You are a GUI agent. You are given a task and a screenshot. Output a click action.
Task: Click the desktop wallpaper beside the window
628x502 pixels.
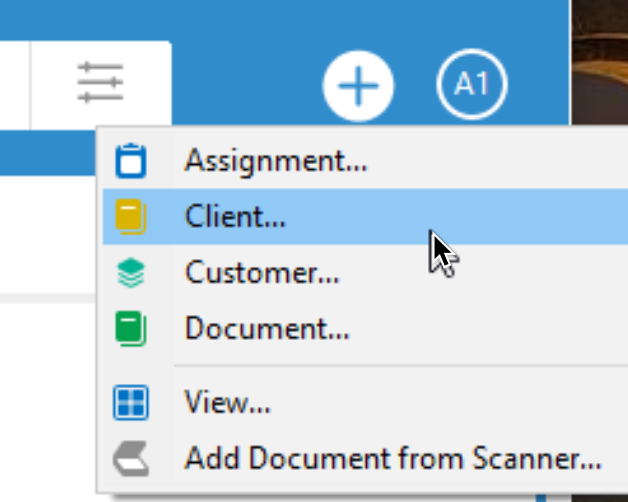(x=600, y=62)
